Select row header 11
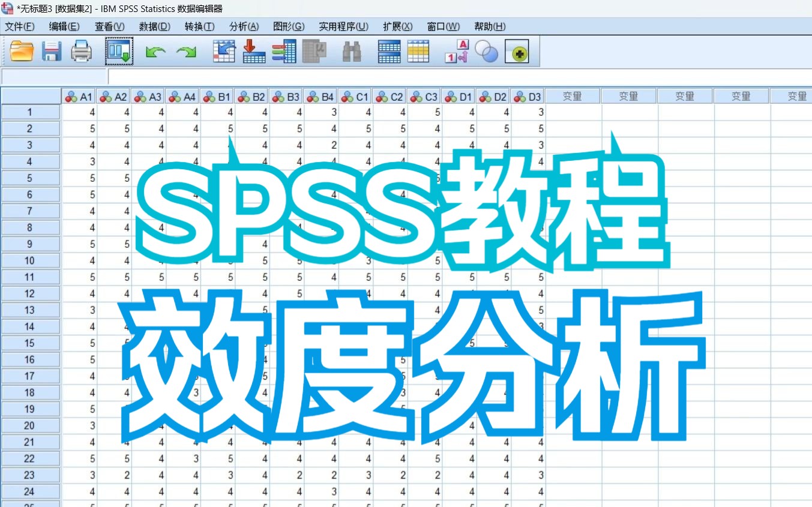812x507 pixels. pos(31,277)
